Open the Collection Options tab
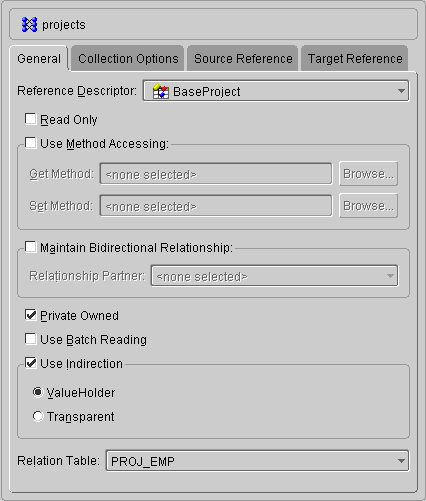Screen dimensions: 426x501 click(128, 59)
